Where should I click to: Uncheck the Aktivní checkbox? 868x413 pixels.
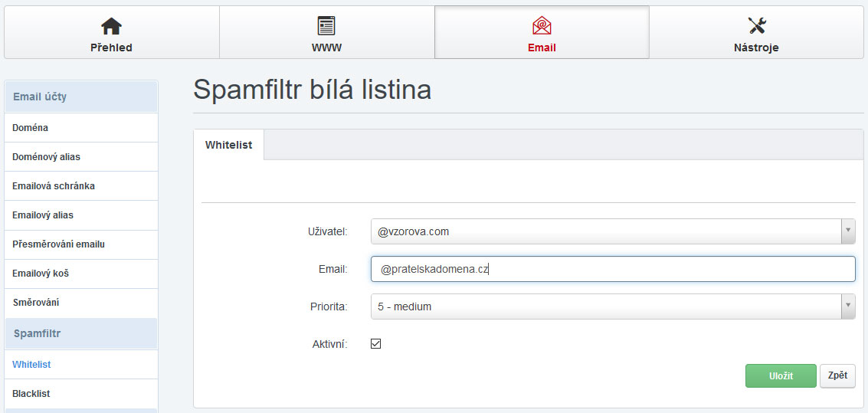[375, 344]
